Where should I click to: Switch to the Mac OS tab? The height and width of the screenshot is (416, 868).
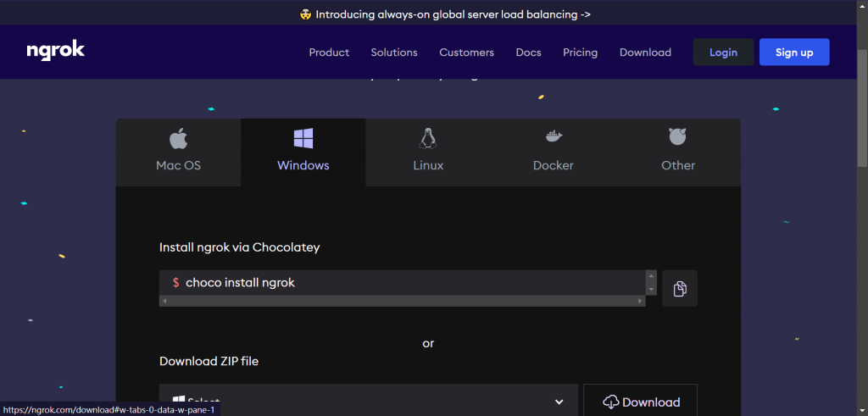point(178,153)
